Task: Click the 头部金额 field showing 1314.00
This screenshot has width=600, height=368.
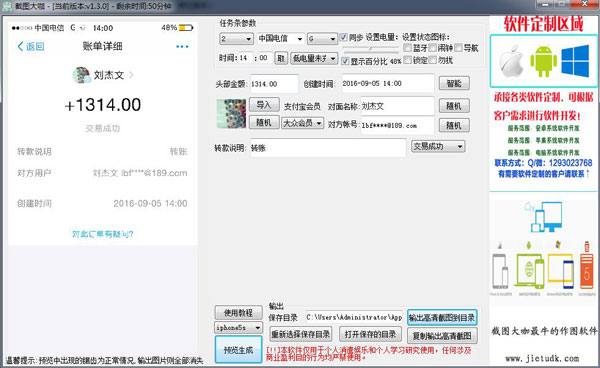Action: (274, 84)
